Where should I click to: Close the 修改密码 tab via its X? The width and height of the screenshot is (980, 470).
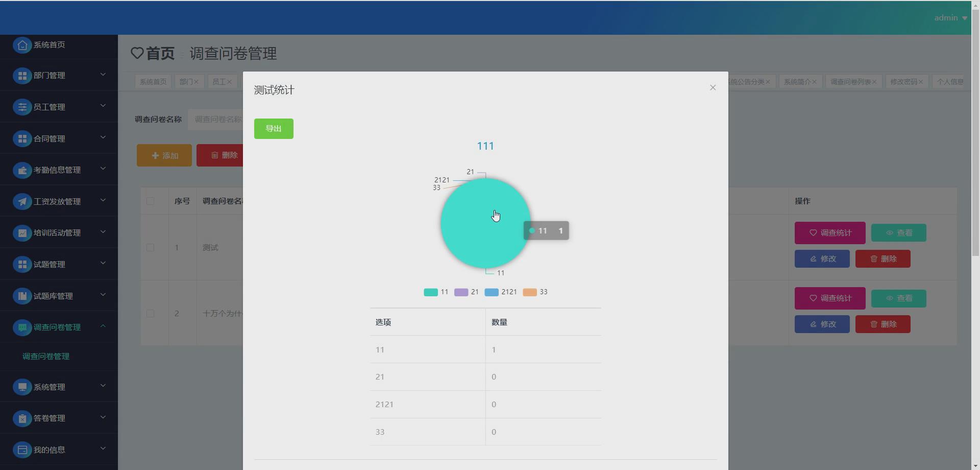(x=921, y=82)
